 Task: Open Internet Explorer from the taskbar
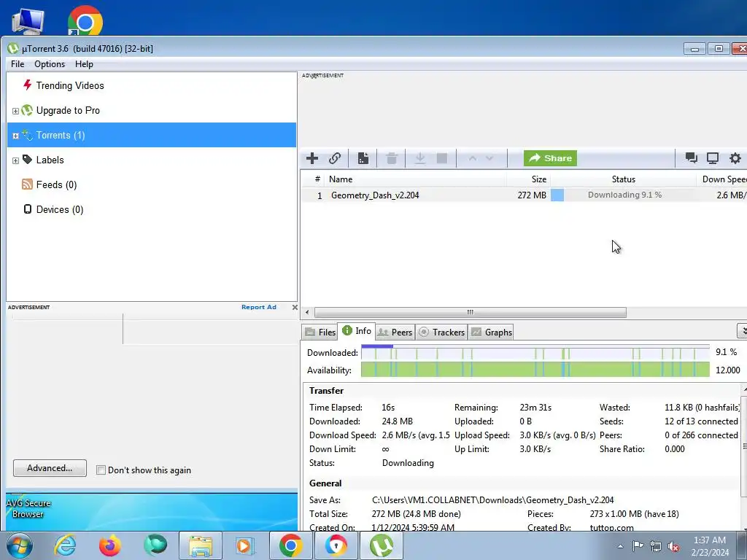[65, 545]
